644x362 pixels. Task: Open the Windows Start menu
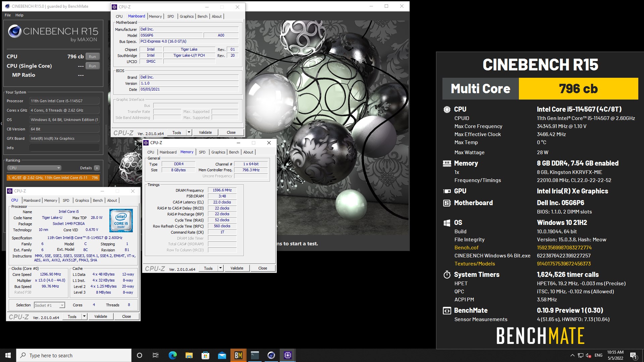[8, 355]
